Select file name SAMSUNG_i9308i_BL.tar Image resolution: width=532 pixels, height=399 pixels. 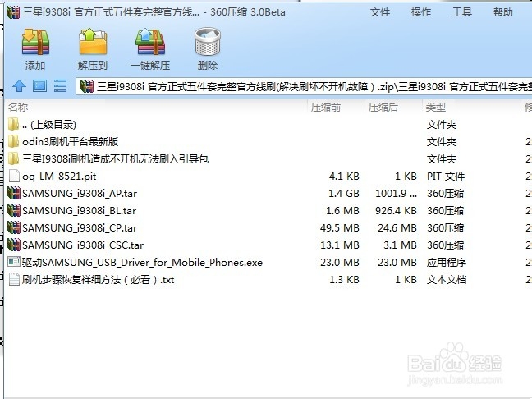(80, 211)
